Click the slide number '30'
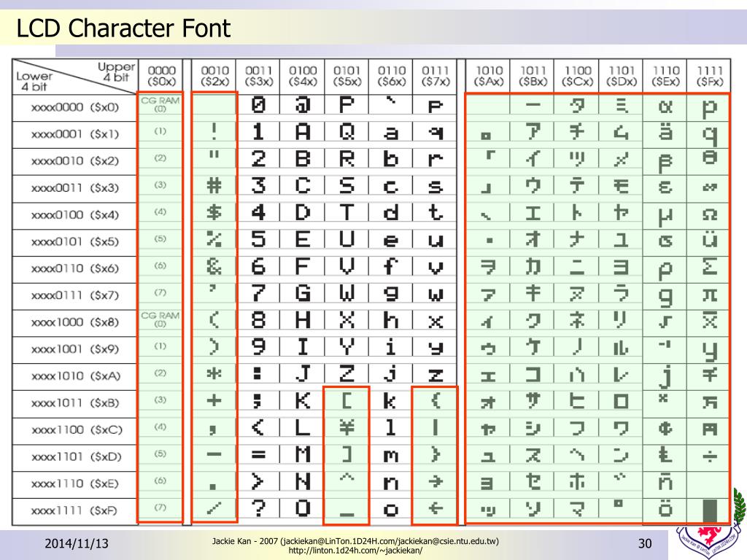Screen dimensions: 747x560 coord(645,543)
